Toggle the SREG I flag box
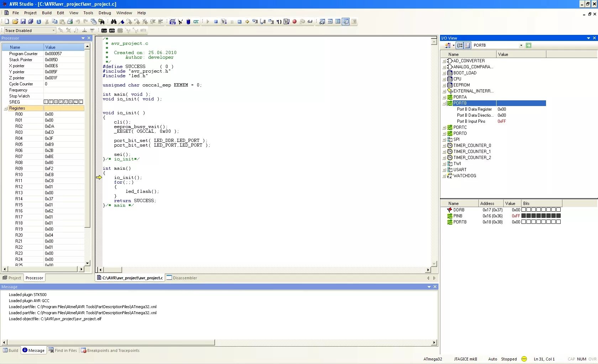The height and width of the screenshot is (364, 598). (x=46, y=102)
